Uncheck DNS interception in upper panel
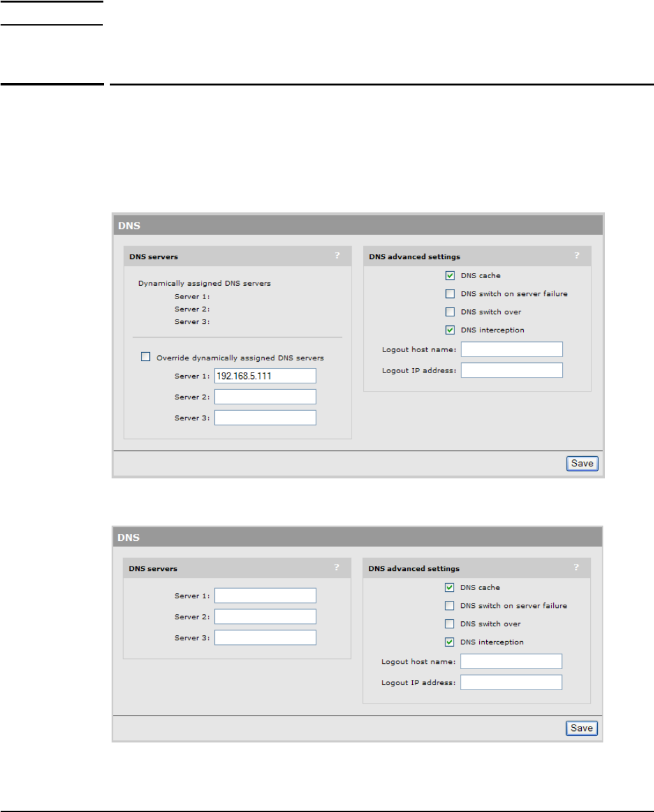 (450, 330)
